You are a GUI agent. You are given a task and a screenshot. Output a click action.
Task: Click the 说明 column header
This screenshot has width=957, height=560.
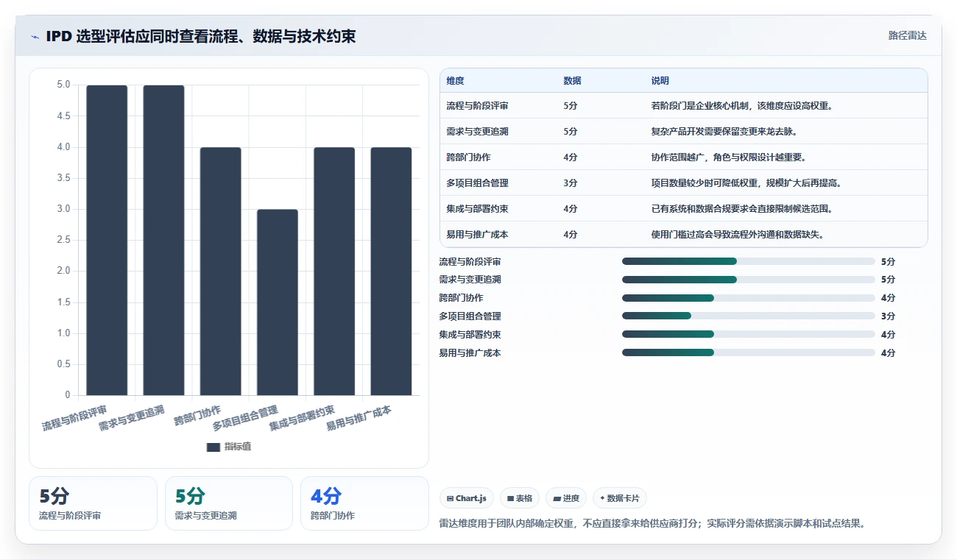(660, 81)
